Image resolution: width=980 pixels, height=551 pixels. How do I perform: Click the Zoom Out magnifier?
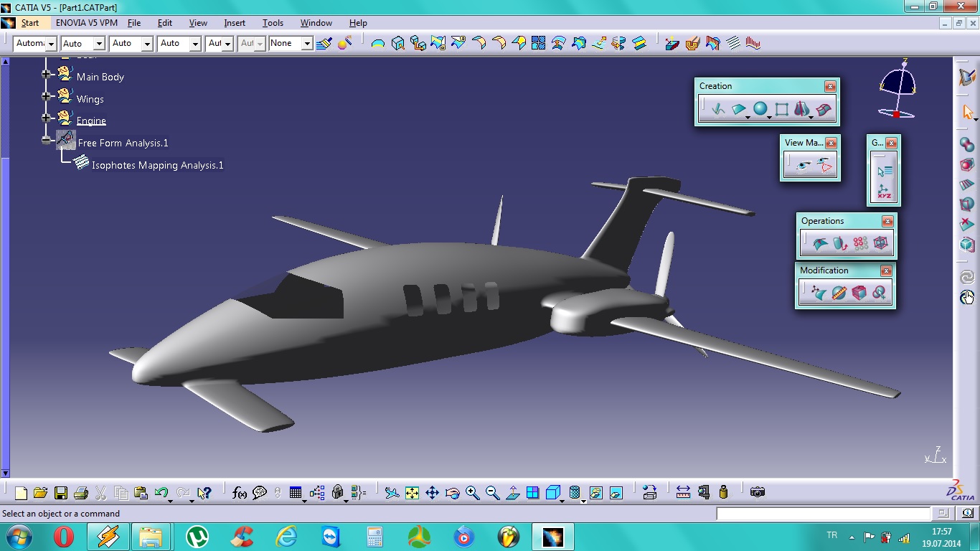tap(492, 493)
